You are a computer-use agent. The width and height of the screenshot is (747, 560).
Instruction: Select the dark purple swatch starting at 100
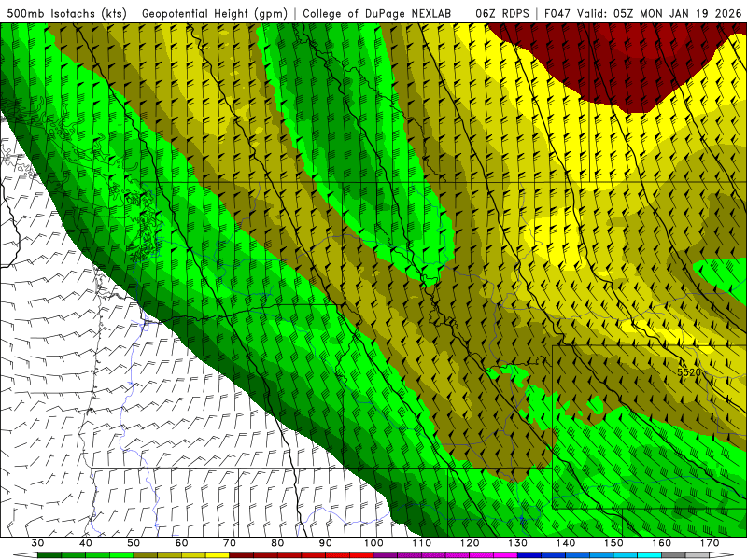[x=386, y=556]
